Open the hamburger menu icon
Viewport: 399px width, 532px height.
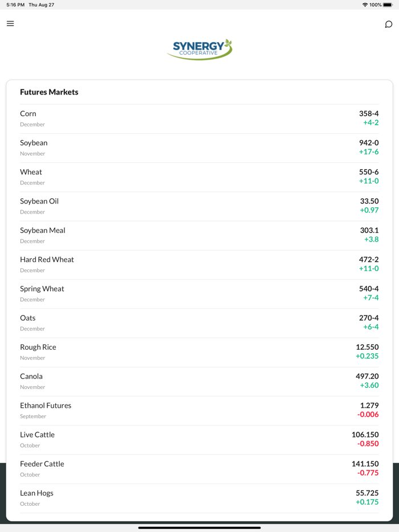(x=10, y=23)
